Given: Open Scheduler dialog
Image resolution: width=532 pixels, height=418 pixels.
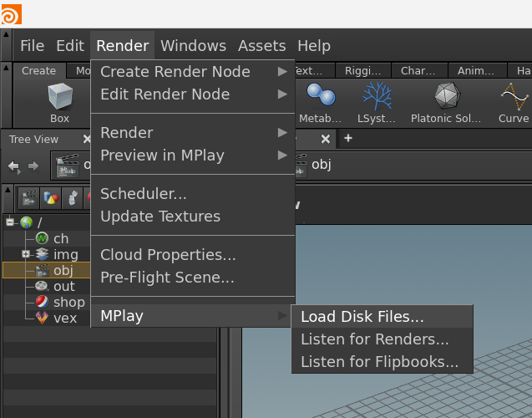Looking at the screenshot, I should tap(193, 194).
